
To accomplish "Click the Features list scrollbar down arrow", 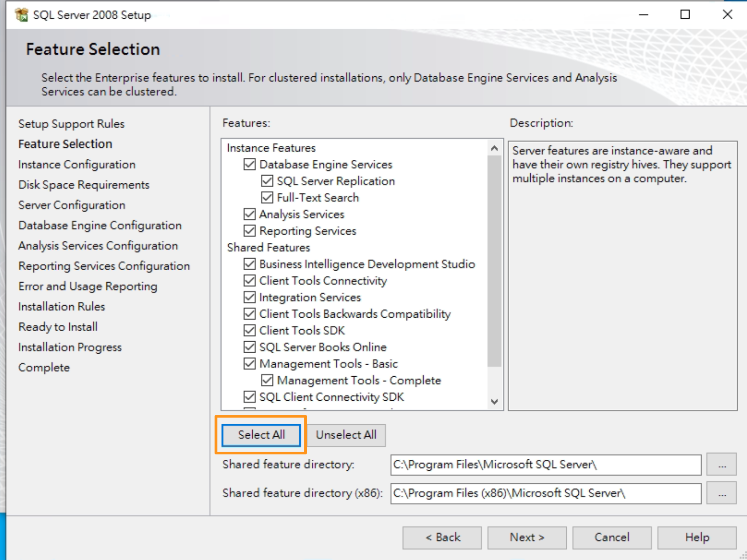I will click(x=494, y=402).
